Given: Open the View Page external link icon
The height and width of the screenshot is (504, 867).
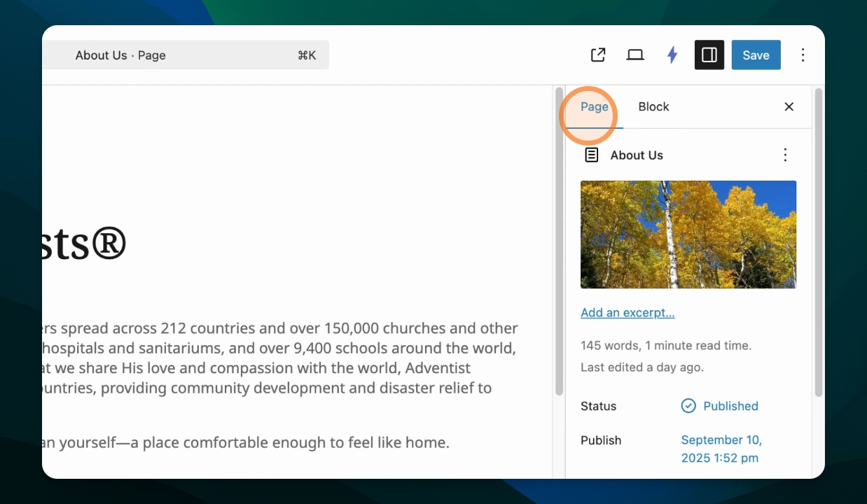Looking at the screenshot, I should tap(598, 55).
